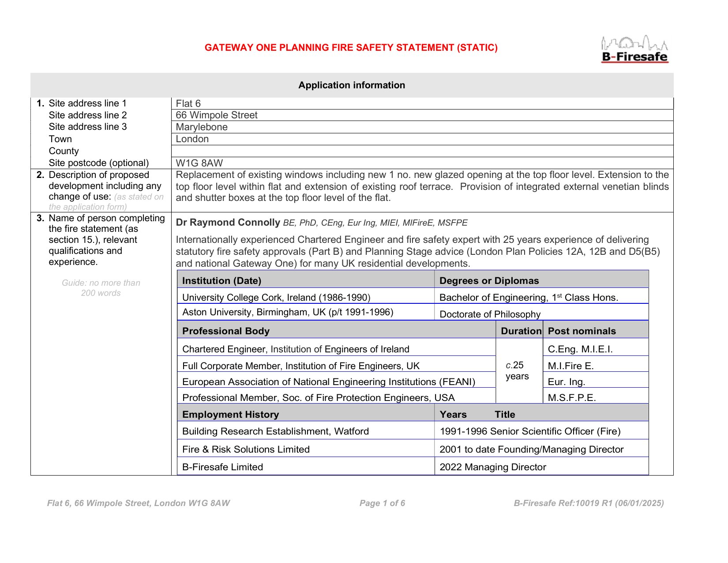Click the empty County field
Image resolution: width=728 pixels, height=563 pixels.
point(421,151)
